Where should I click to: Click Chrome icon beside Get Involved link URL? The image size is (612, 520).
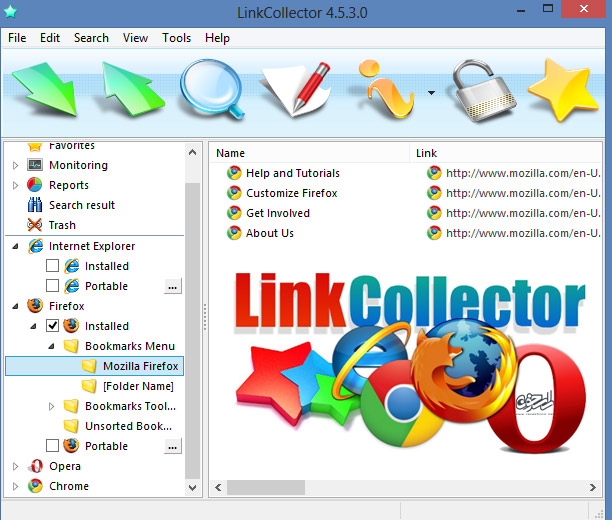click(434, 213)
